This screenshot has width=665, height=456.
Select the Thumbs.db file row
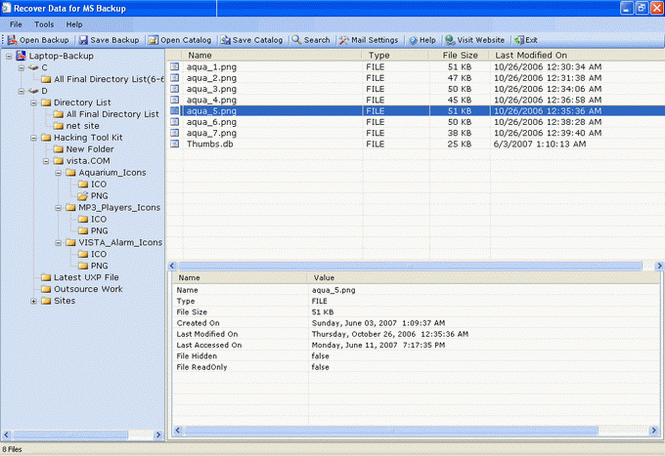208,143
